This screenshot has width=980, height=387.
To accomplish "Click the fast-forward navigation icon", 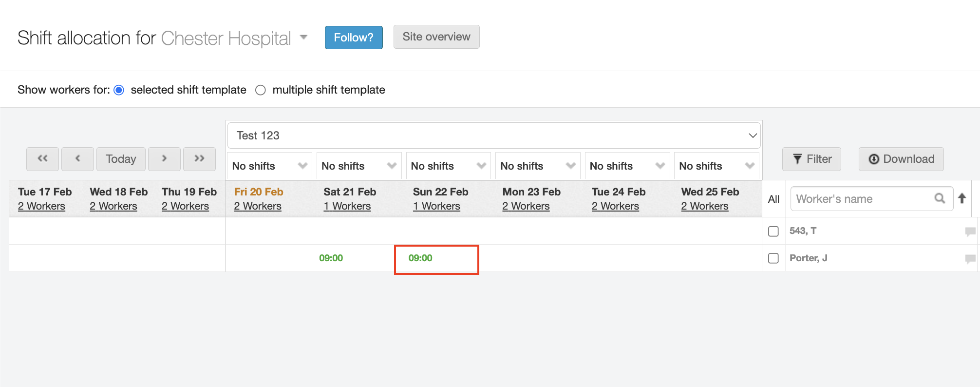I will click(x=200, y=159).
